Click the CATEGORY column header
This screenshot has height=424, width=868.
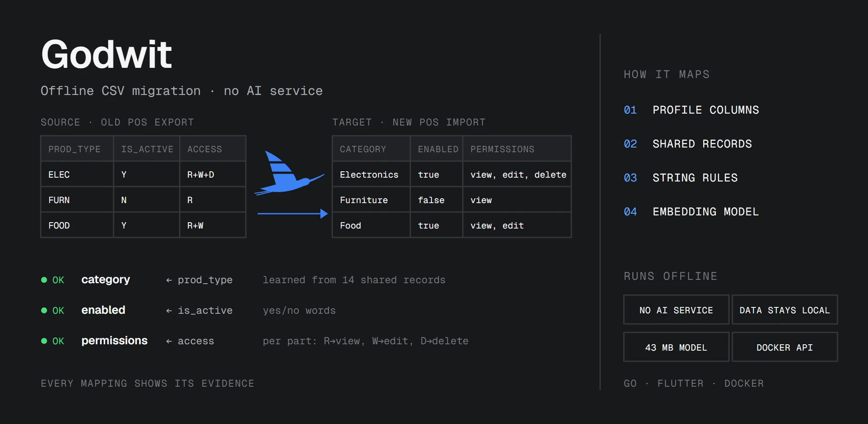point(371,149)
